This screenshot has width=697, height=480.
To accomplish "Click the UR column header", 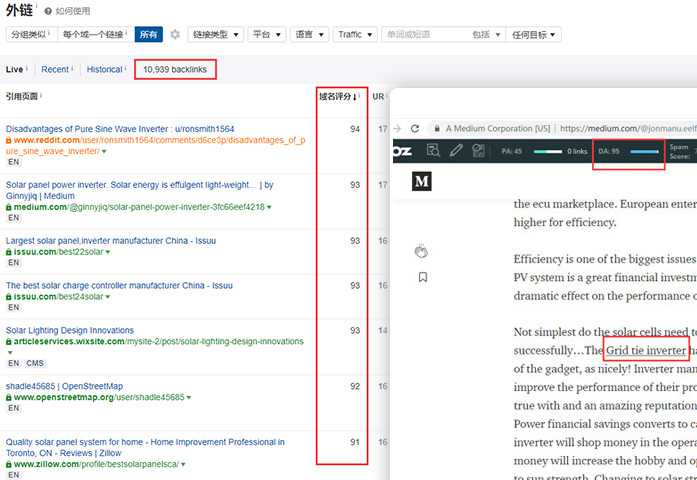I will pos(378,96).
